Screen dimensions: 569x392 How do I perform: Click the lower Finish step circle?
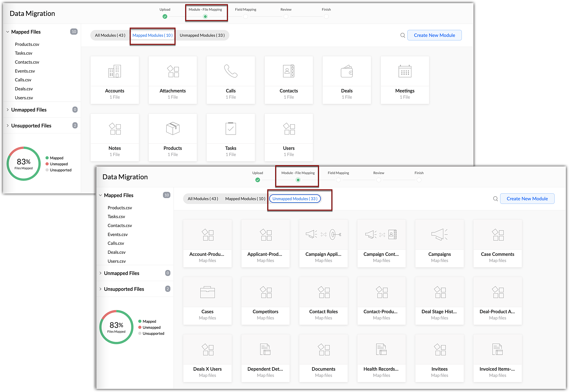(419, 180)
